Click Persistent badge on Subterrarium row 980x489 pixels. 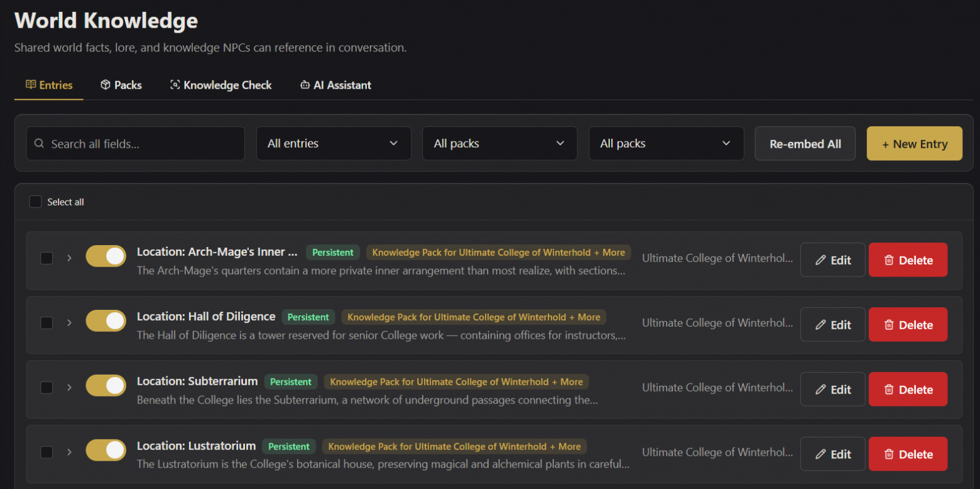(291, 382)
